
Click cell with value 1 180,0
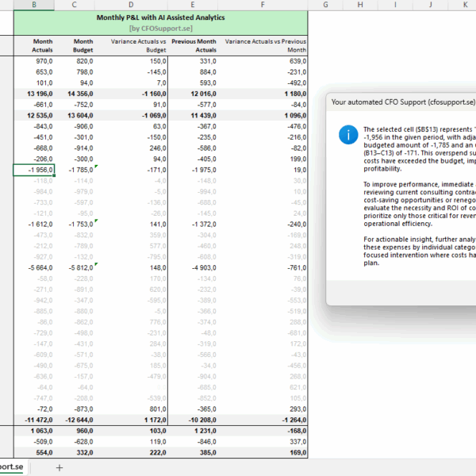pos(263,94)
